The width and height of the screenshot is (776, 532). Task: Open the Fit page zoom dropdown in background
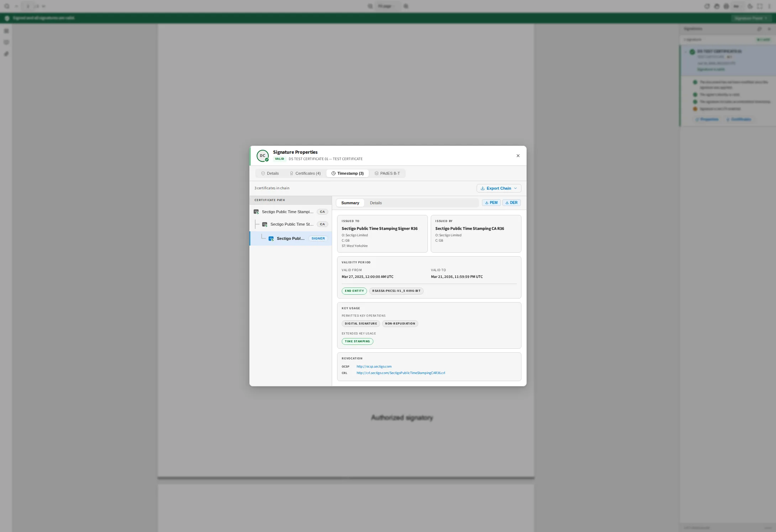[388, 6]
